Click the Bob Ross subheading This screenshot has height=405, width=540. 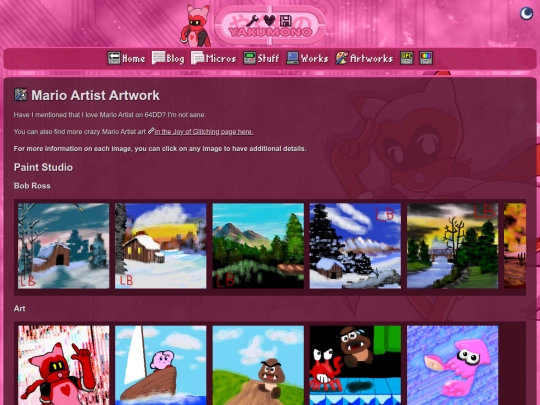32,186
